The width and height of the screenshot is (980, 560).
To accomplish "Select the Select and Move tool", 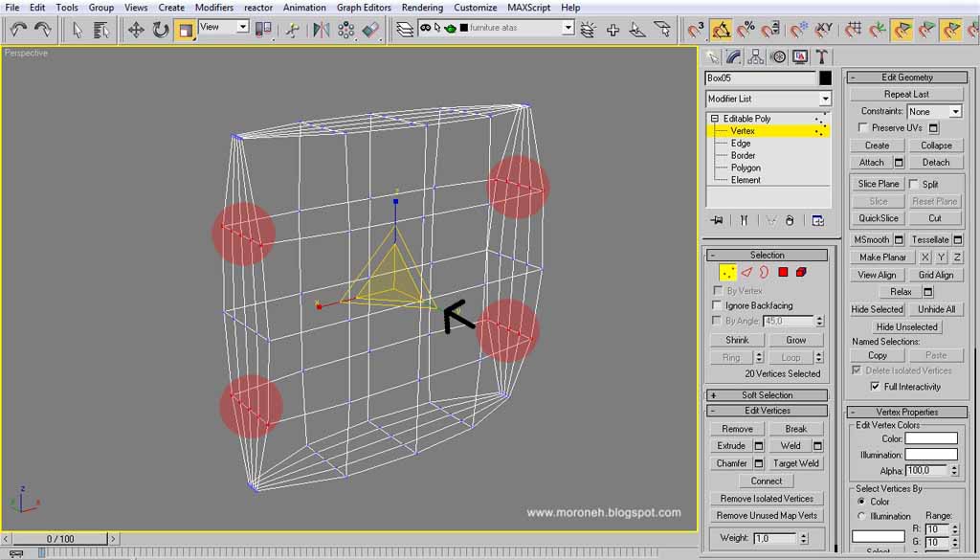I will 136,30.
